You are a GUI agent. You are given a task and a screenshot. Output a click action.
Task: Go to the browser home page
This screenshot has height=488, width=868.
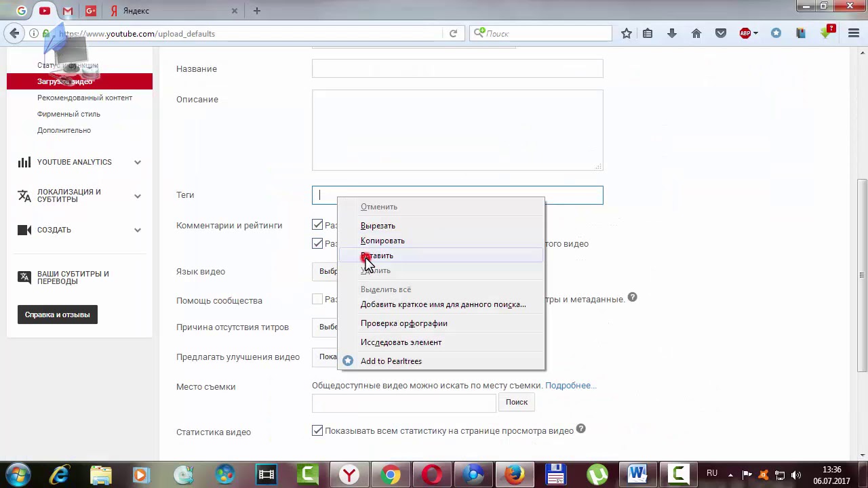pyautogui.click(x=696, y=33)
